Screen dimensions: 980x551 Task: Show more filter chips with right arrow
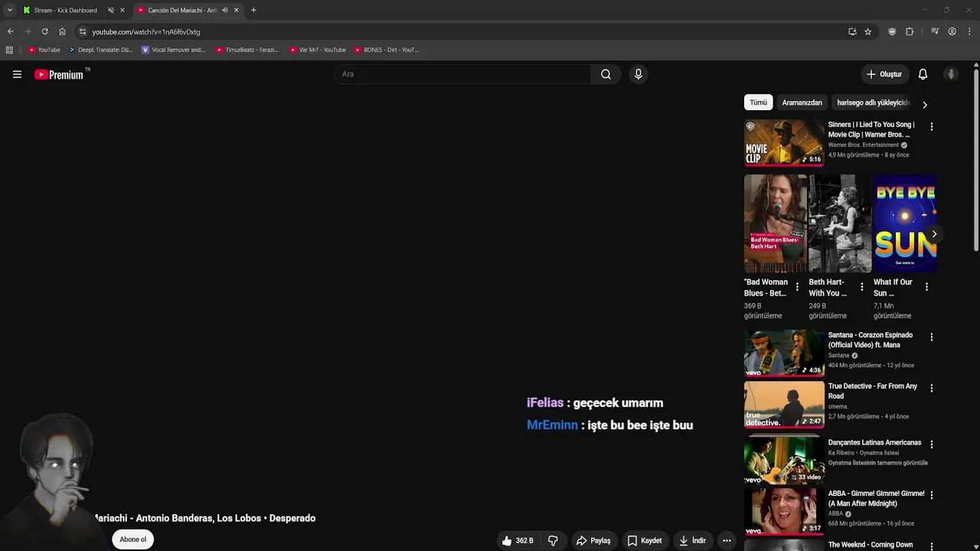(924, 105)
